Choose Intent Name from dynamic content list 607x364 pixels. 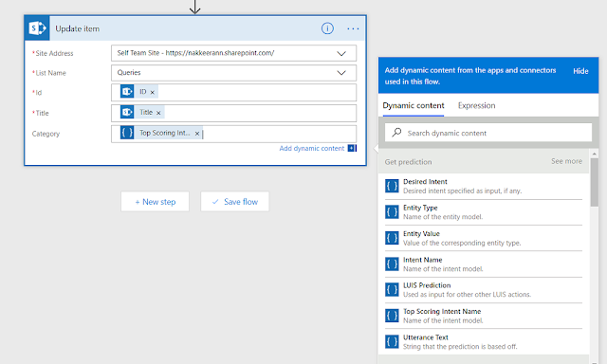click(484, 264)
